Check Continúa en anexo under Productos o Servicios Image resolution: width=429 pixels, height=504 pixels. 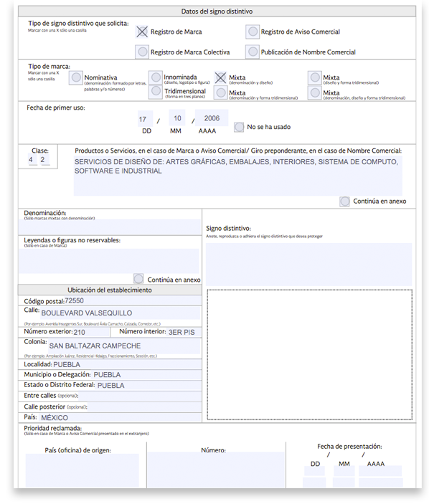click(x=344, y=201)
